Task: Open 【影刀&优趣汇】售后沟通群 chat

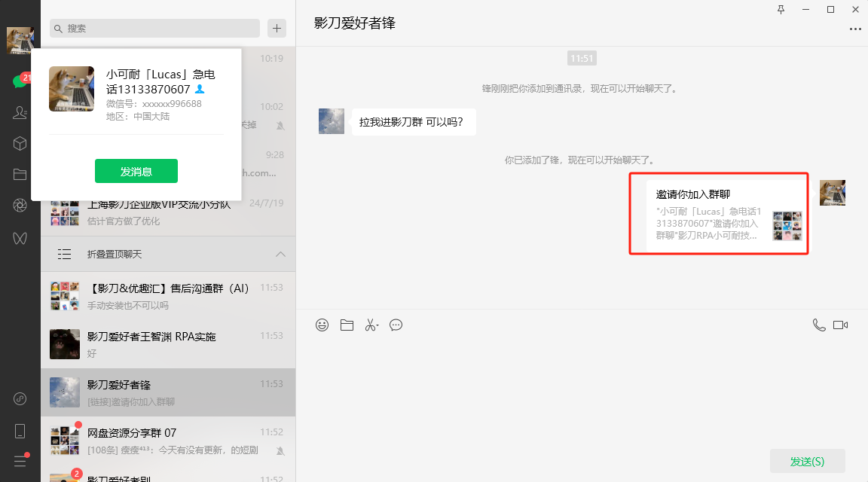Action: tap(168, 296)
